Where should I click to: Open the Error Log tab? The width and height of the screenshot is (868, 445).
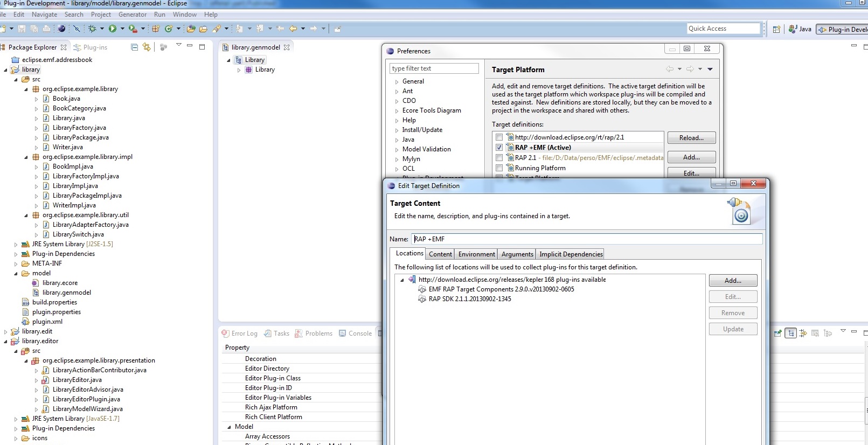[240, 333]
